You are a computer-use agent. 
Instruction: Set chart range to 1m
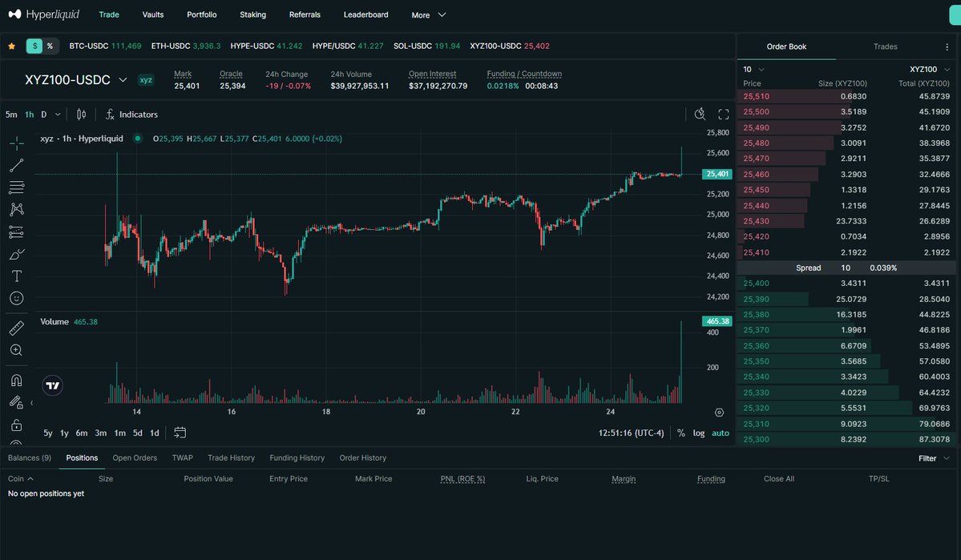point(119,433)
